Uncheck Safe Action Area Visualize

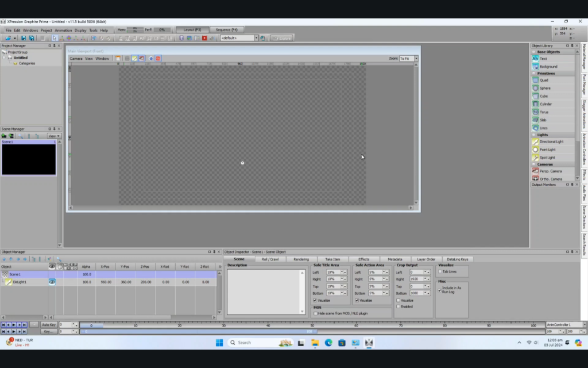(357, 300)
